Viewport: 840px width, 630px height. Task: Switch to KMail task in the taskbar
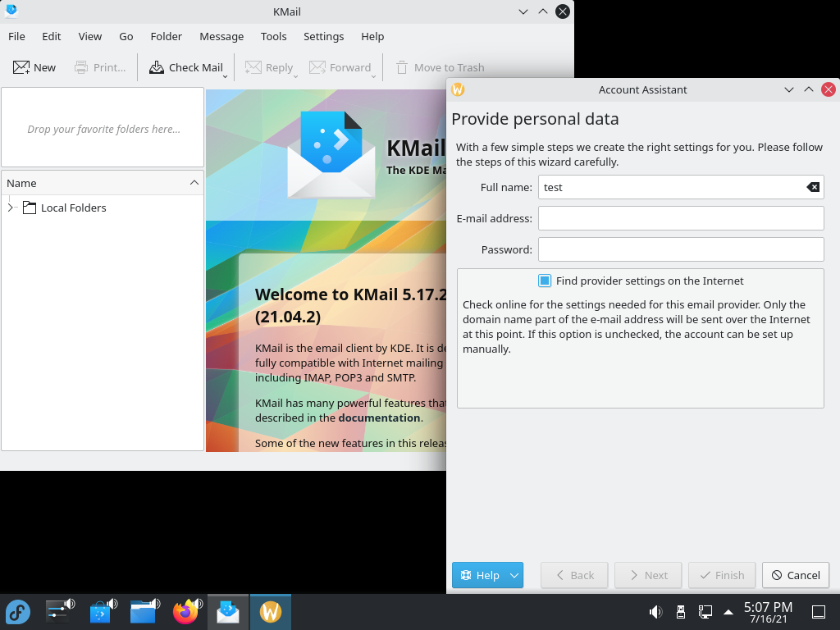pyautogui.click(x=228, y=612)
